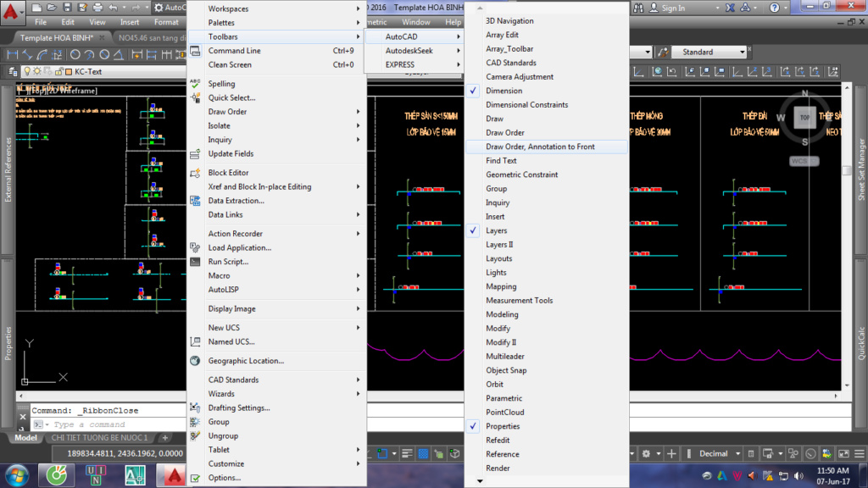The width and height of the screenshot is (868, 488).
Task: Choose Draw Order, Annotation to Front toolbar
Action: coord(547,147)
